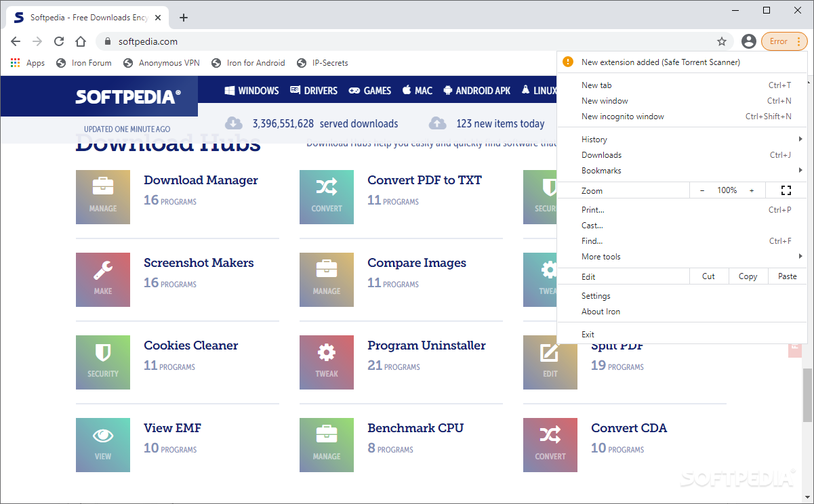Open a new tab with plus button
The height and width of the screenshot is (504, 814).
183,18
